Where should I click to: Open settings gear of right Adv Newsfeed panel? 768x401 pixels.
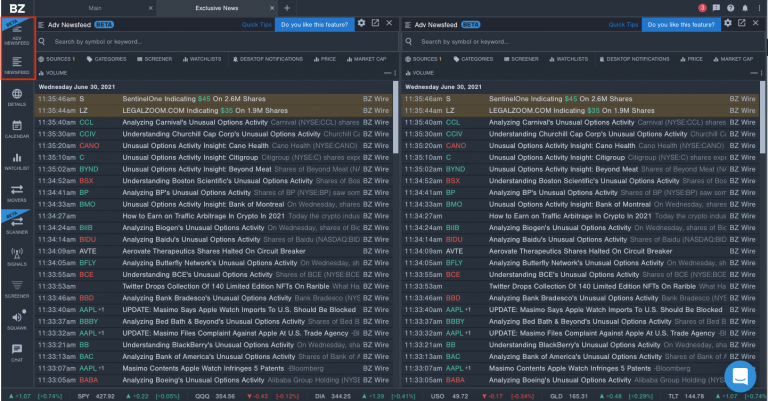728,23
